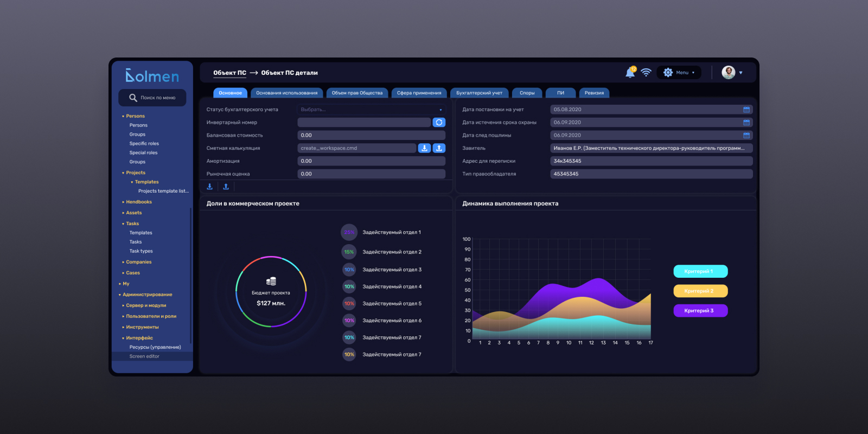Image resolution: width=868 pixels, height=434 pixels.
Task: Open Task types in sidebar
Action: (141, 251)
